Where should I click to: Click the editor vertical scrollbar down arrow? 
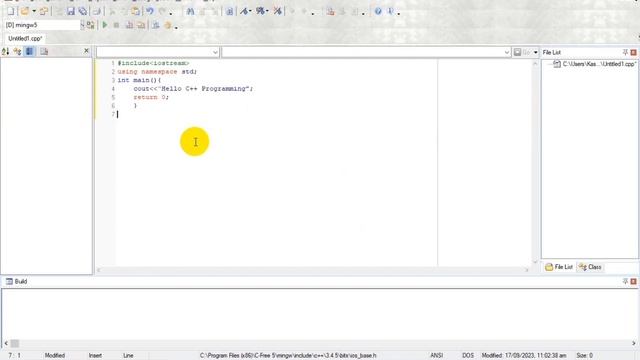(535, 262)
